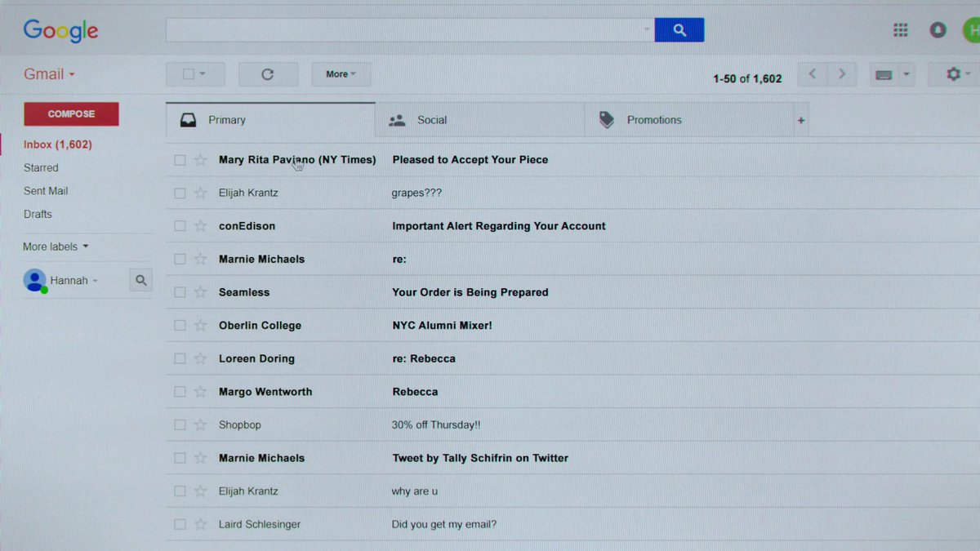The height and width of the screenshot is (551, 980).
Task: Open Hannah's chat status dropdown
Action: (95, 281)
